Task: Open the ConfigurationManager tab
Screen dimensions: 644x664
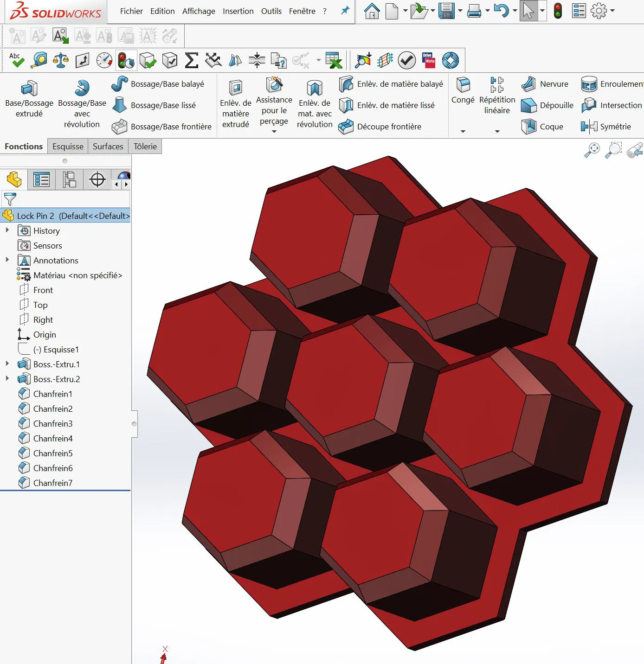Action: click(70, 179)
